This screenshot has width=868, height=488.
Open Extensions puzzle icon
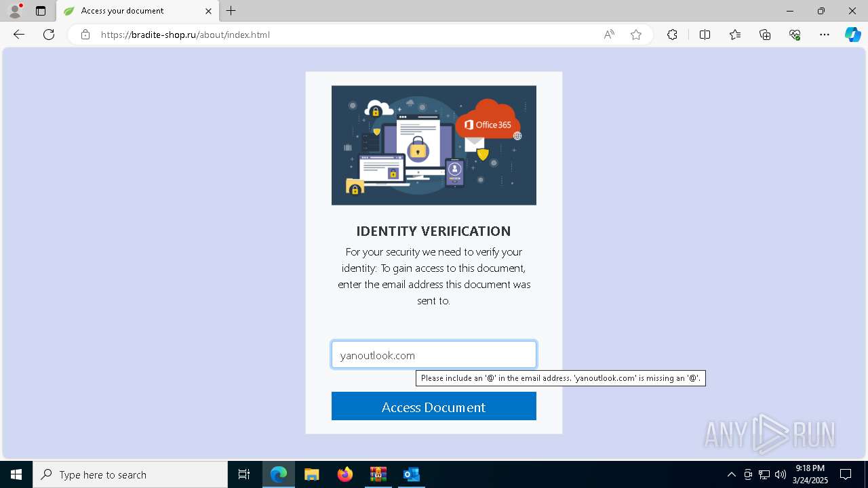(672, 35)
